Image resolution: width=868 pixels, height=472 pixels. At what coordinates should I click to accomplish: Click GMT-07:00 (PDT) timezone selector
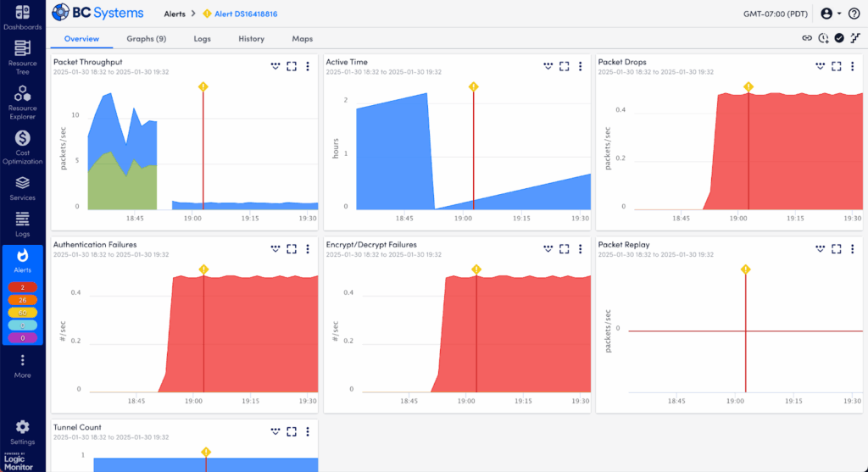coord(775,14)
